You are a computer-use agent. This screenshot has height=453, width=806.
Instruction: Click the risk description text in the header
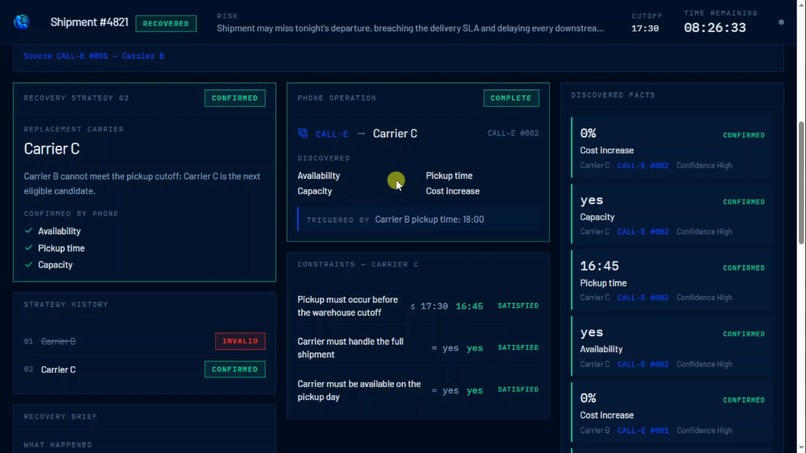coord(410,28)
